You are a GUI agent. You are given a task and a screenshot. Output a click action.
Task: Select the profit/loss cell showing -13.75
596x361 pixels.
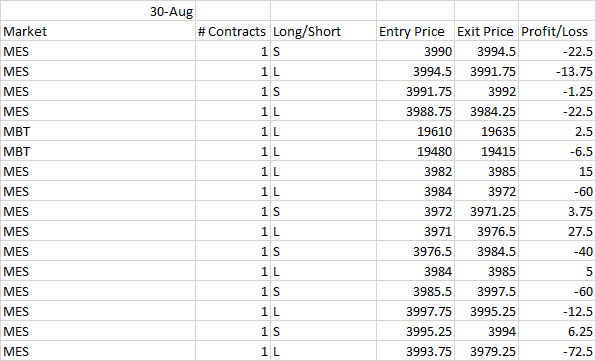pos(557,71)
